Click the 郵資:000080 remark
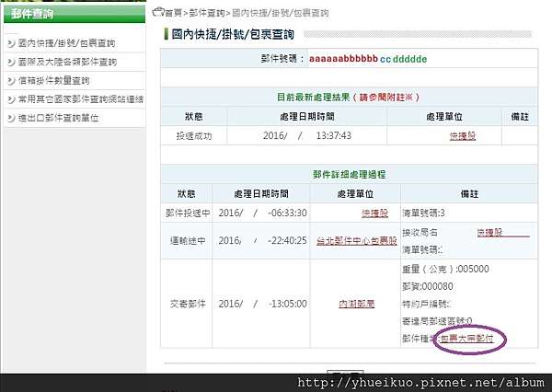 coord(428,286)
